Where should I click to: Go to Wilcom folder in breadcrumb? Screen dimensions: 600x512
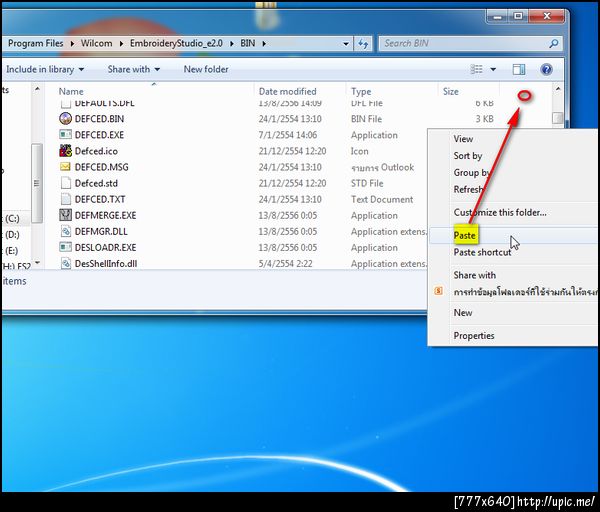click(96, 44)
